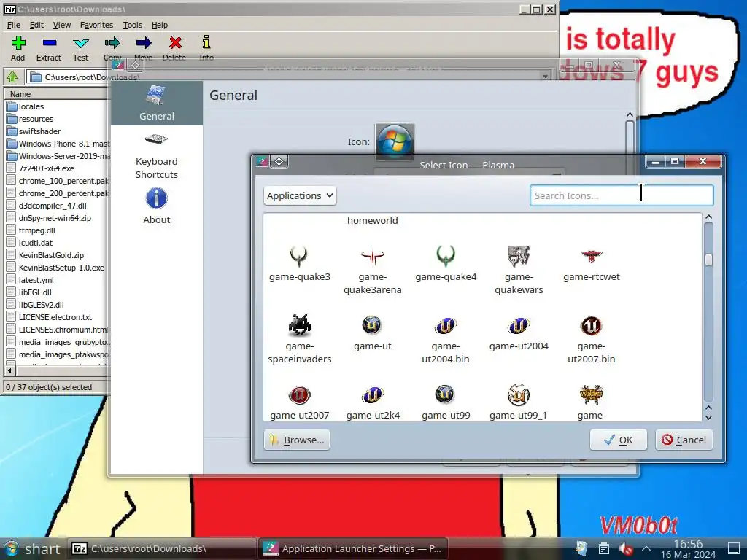
Task: Open the View menu in 7-Zip
Action: [x=61, y=25]
